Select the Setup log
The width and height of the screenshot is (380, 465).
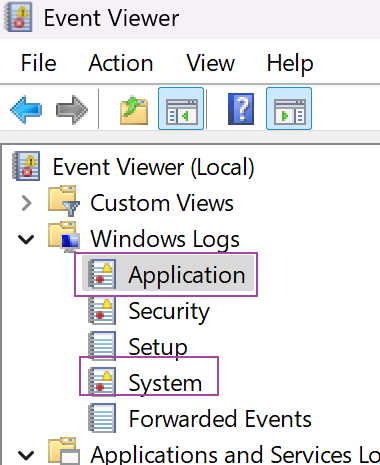point(158,347)
